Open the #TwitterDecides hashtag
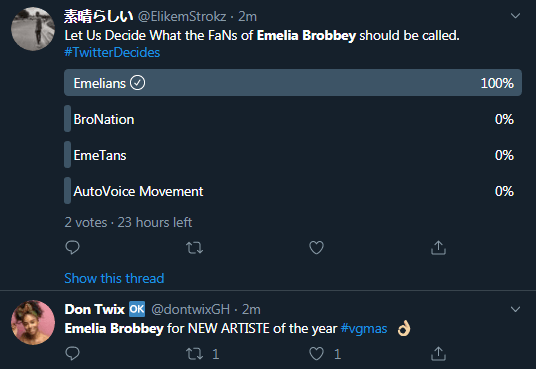Image resolution: width=536 pixels, height=369 pixels. tap(112, 52)
